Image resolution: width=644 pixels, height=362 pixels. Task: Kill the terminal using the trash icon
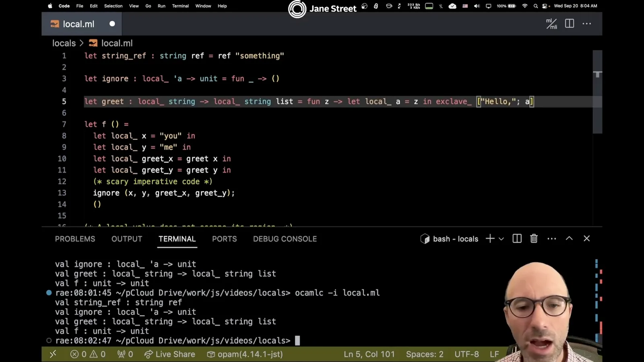pyautogui.click(x=534, y=239)
